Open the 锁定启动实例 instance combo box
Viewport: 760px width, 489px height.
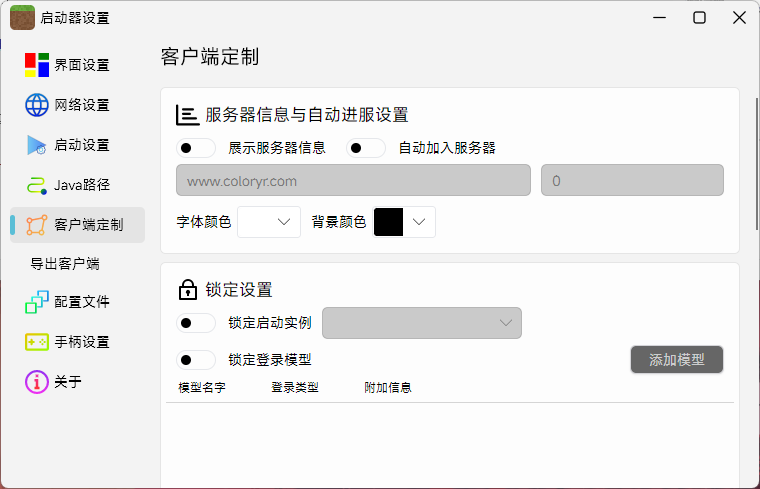click(x=422, y=323)
